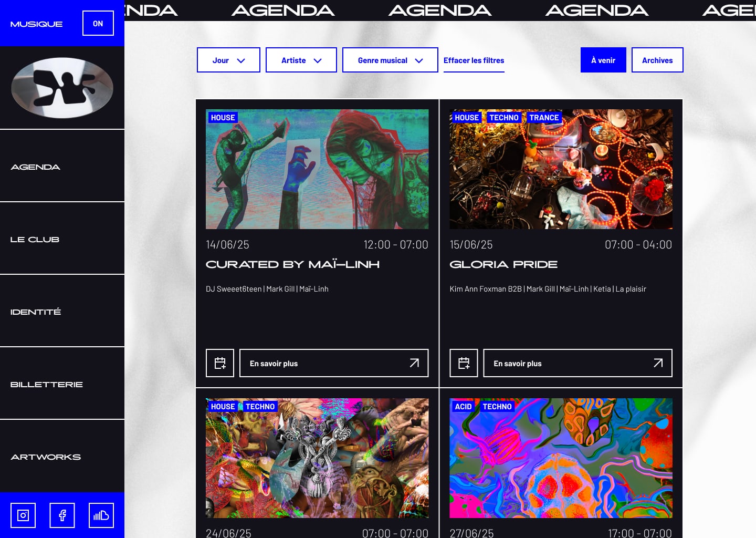
Task: Click arrow icon on Curated by Maï-Linh button
Action: click(414, 363)
